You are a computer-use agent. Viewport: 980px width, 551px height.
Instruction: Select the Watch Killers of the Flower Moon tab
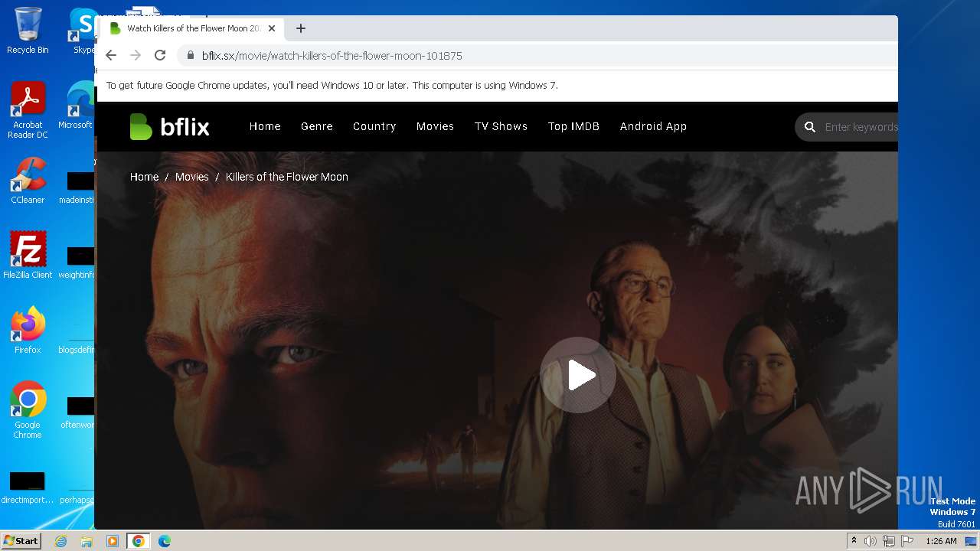[x=193, y=28]
